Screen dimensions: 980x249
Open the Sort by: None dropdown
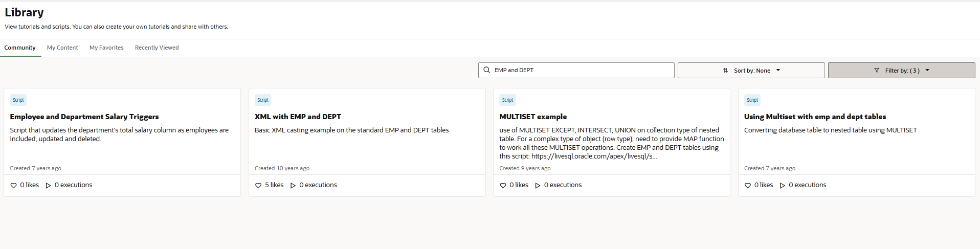tap(751, 71)
